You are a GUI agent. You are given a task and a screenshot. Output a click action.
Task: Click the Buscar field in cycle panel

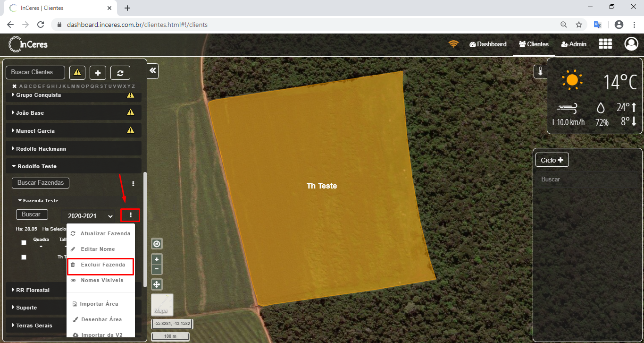pyautogui.click(x=587, y=180)
